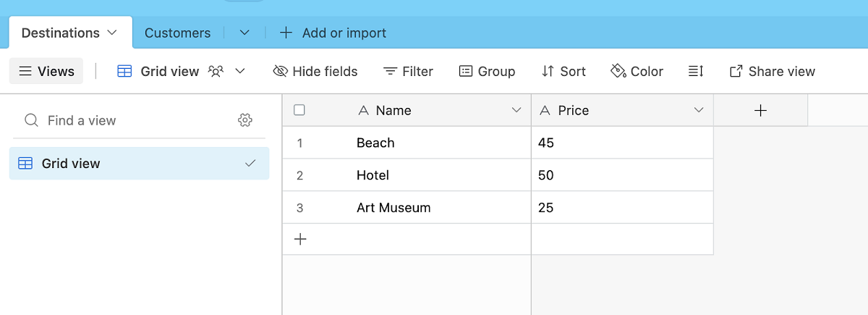Click the search magnifier icon in sidebar
The height and width of the screenshot is (315, 868).
pos(31,120)
